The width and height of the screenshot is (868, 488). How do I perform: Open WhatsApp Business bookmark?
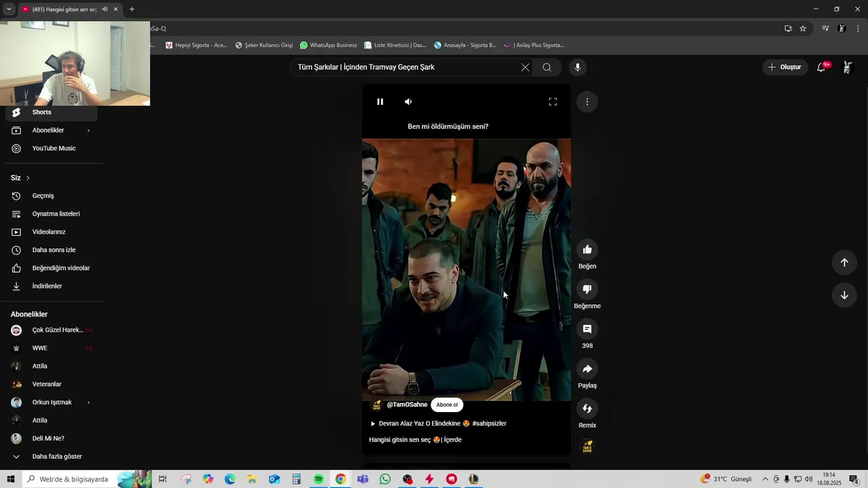click(x=328, y=45)
